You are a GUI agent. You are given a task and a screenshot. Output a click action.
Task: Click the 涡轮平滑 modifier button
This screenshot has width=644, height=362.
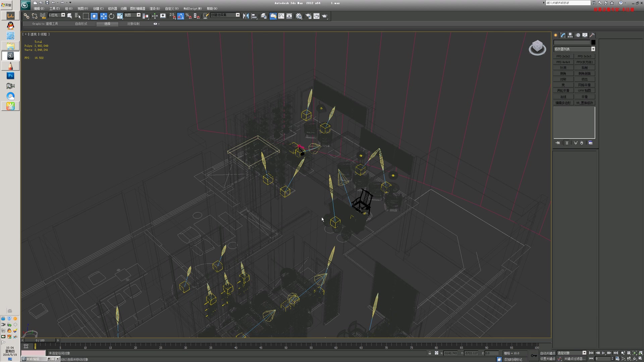pos(563,90)
